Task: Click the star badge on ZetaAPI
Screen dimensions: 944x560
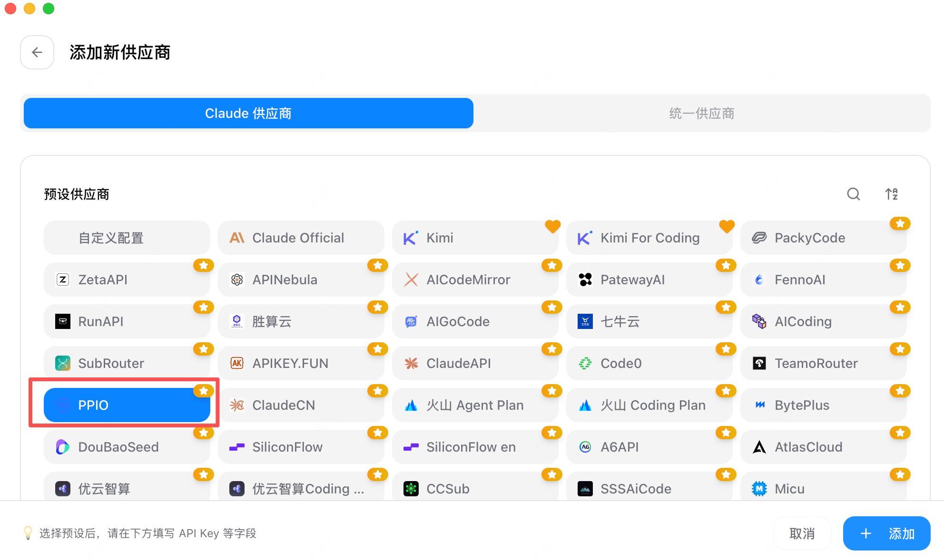Action: click(204, 265)
